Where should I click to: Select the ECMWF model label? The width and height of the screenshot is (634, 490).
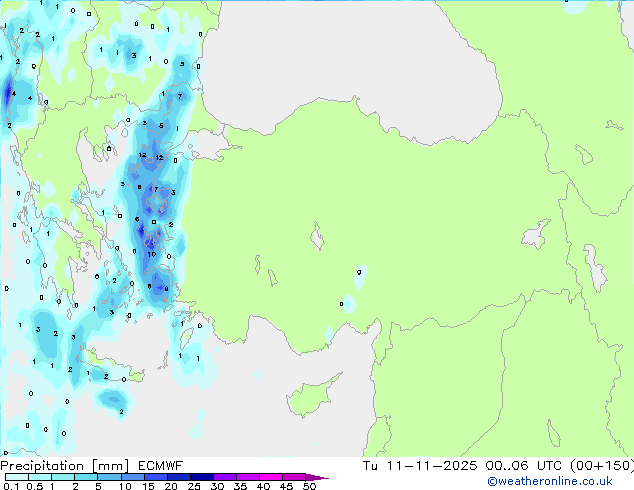click(161, 466)
